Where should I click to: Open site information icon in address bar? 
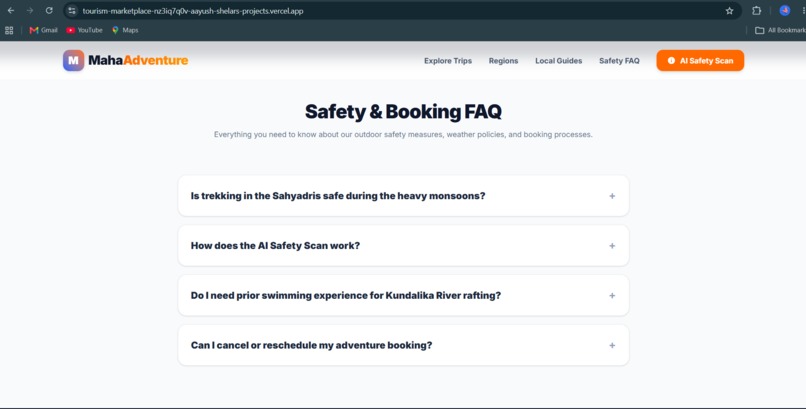click(72, 11)
